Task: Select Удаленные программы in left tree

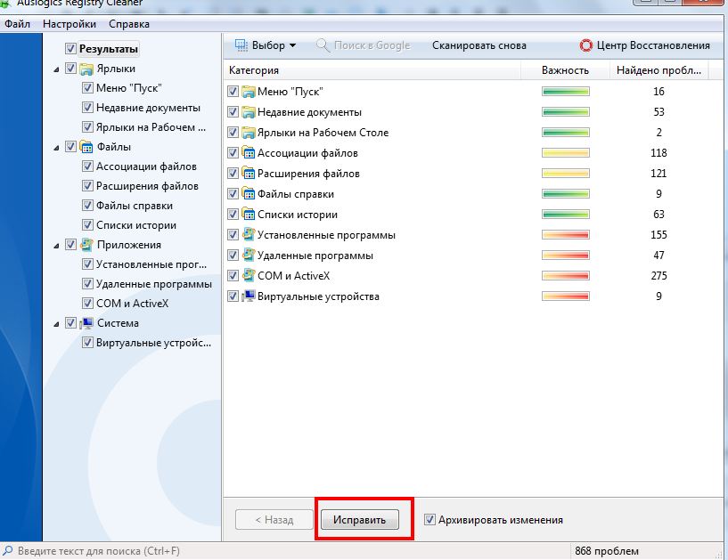Action: pyautogui.click(x=154, y=284)
